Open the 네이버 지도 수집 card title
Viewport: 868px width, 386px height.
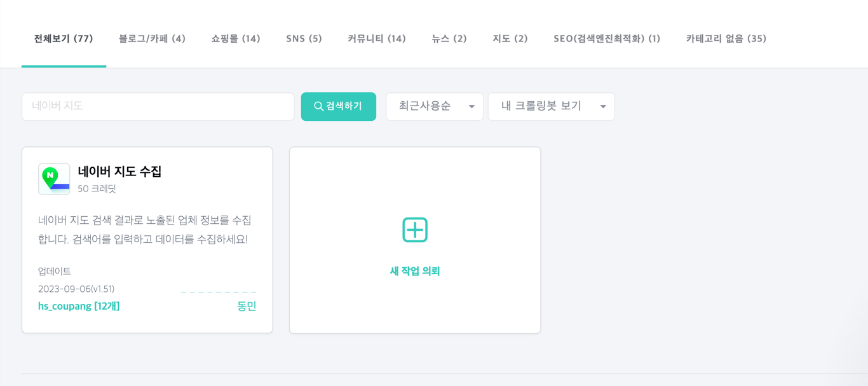[x=119, y=171]
